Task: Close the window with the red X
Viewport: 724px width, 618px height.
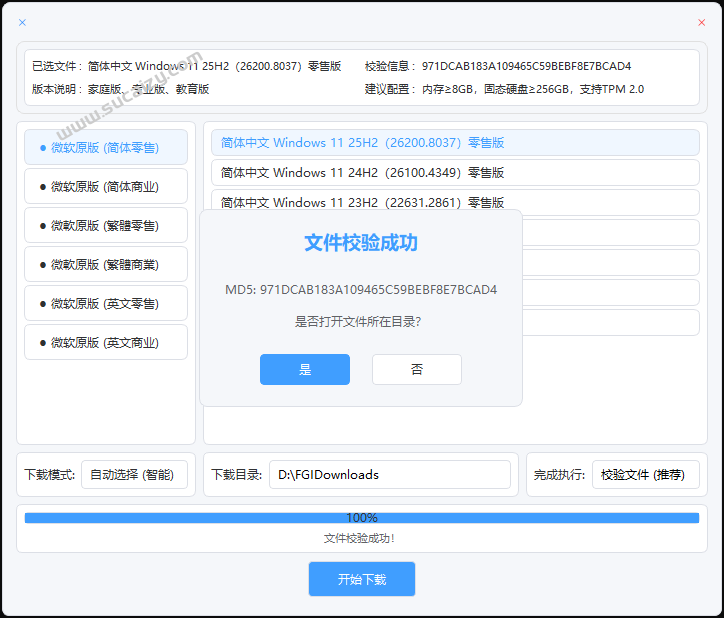Action: (x=701, y=22)
